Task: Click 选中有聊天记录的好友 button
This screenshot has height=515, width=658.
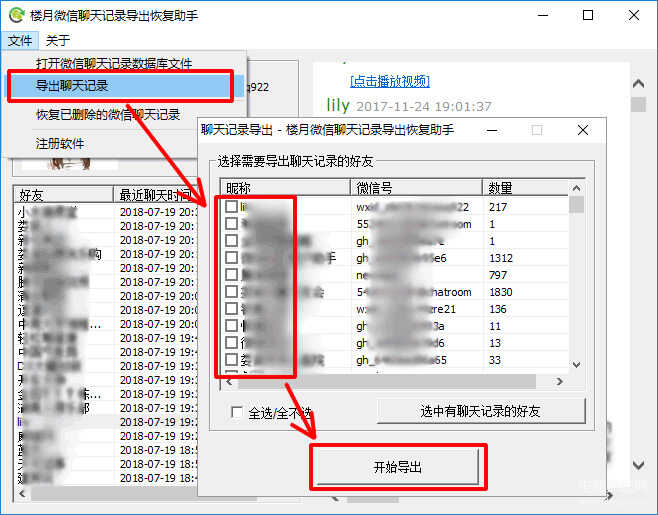Action: click(x=480, y=411)
